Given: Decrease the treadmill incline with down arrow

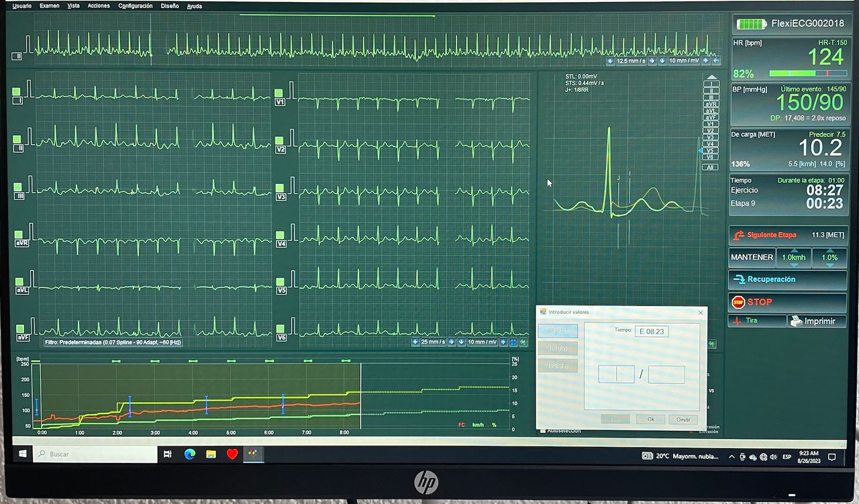Looking at the screenshot, I should [x=829, y=266].
